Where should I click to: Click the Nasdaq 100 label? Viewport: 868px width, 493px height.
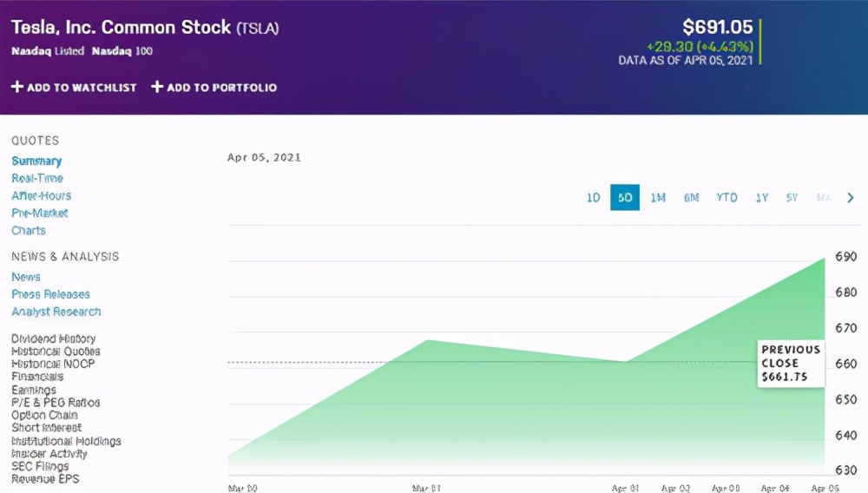pyautogui.click(x=122, y=51)
